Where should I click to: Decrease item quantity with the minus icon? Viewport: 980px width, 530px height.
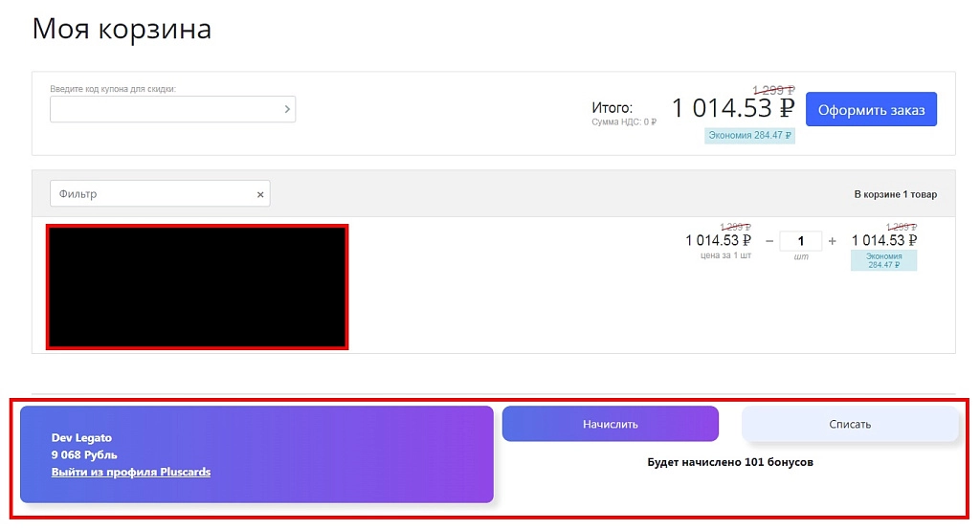769,241
